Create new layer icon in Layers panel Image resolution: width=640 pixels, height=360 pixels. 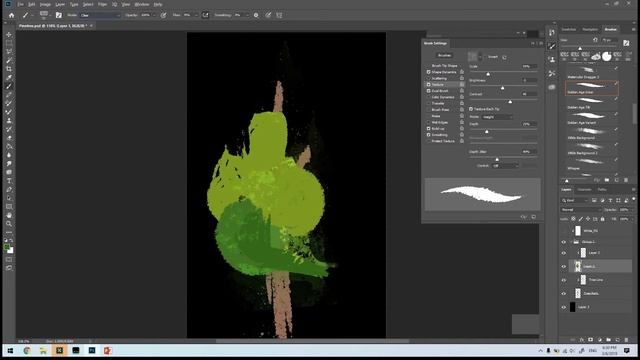coord(617,340)
